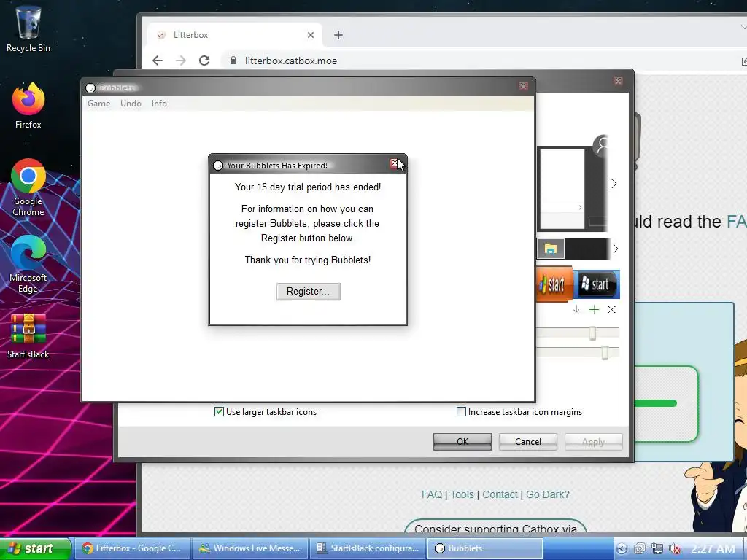Switch to Windows Live Messenger taskbar button
Screen dimensions: 747x560
click(249, 548)
